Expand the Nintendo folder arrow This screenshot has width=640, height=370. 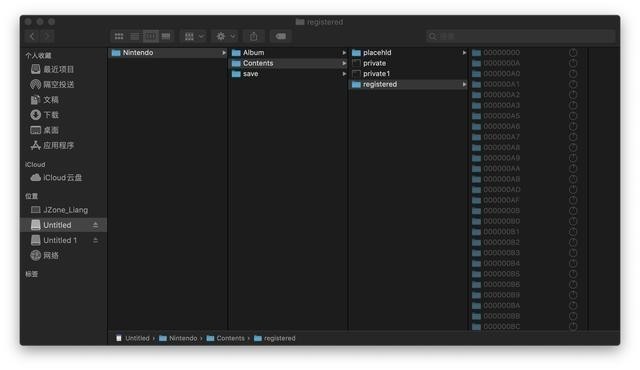coord(224,53)
